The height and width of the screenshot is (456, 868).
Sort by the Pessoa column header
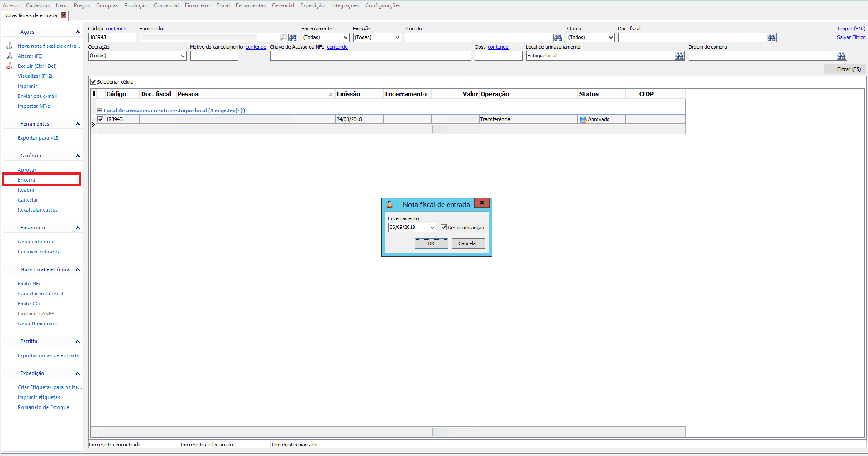click(255, 94)
